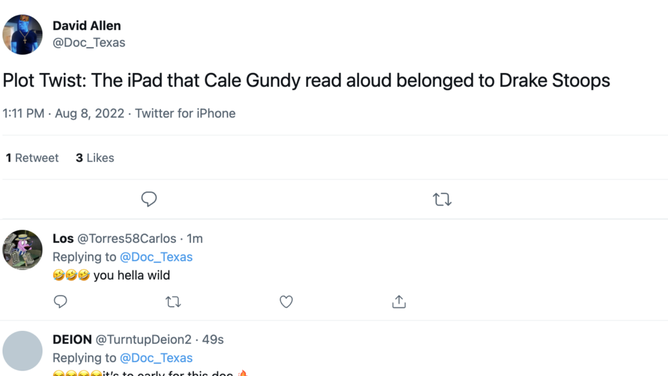Image resolution: width=668 pixels, height=376 pixels.
Task: View the 1 Retweet list
Action: tap(32, 158)
